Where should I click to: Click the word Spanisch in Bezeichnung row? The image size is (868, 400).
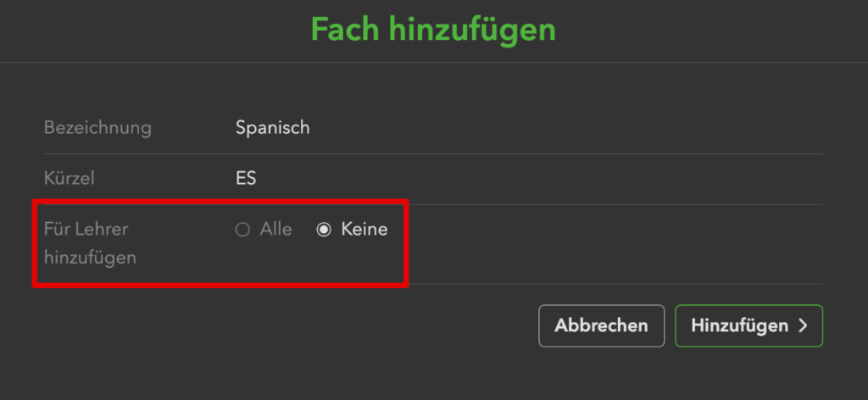point(273,128)
